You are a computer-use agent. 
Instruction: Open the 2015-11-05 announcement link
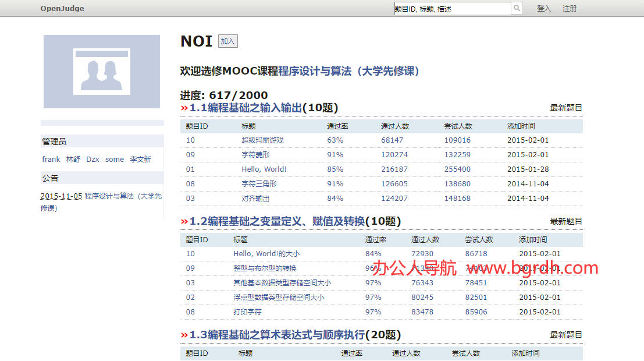pos(61,196)
